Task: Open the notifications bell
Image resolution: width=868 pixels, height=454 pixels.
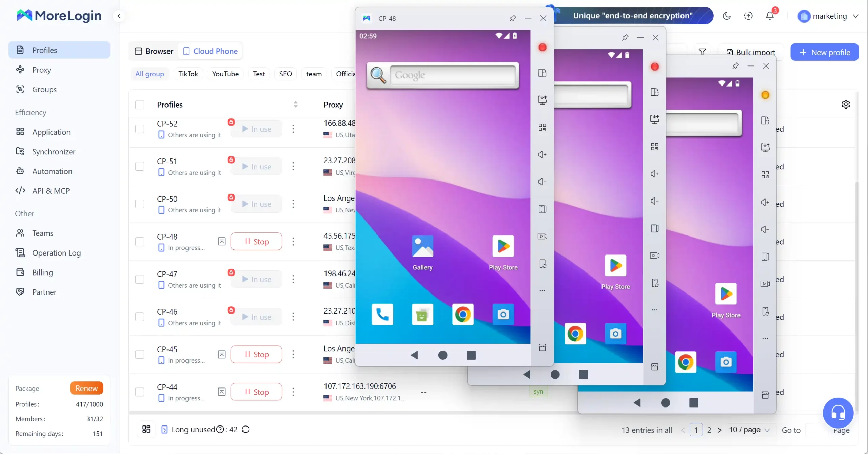Action: [770, 16]
